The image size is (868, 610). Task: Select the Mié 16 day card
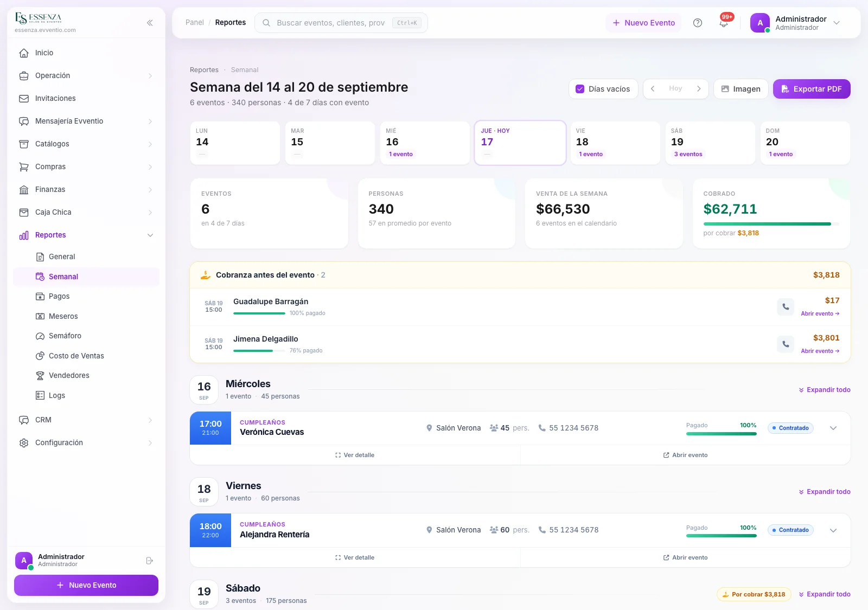click(x=425, y=143)
